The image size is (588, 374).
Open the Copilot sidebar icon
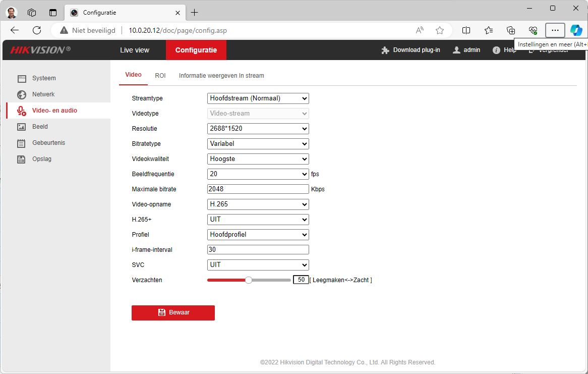click(576, 30)
